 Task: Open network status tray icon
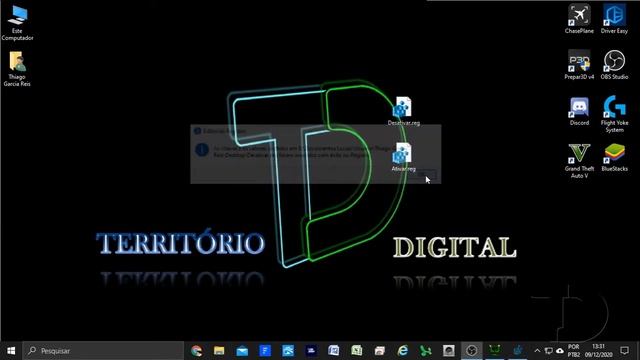tap(549, 351)
